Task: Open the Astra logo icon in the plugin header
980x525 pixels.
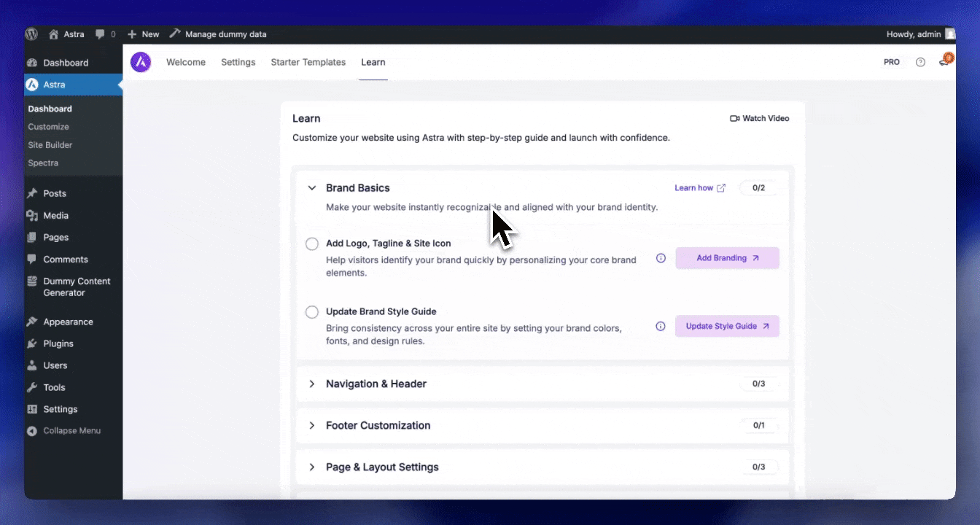Action: (x=141, y=62)
